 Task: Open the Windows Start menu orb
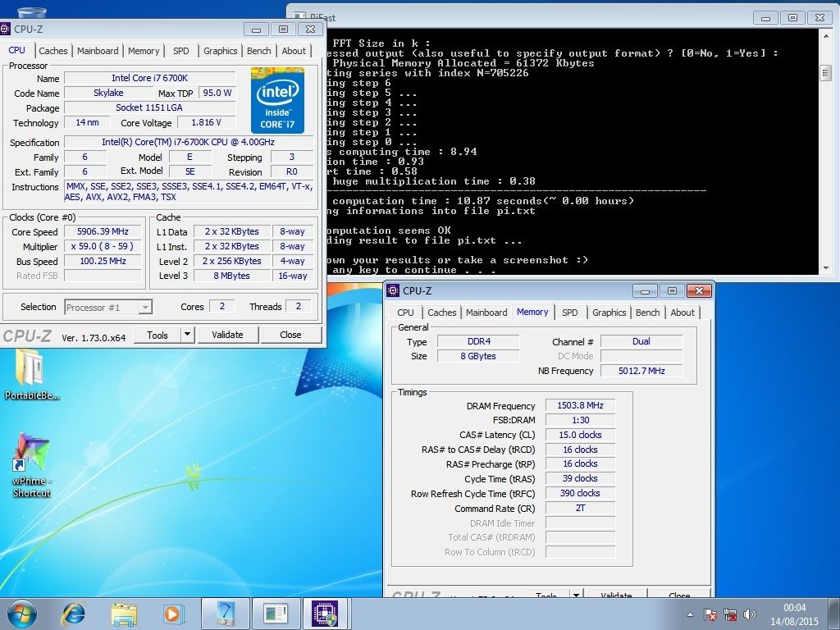point(22,614)
